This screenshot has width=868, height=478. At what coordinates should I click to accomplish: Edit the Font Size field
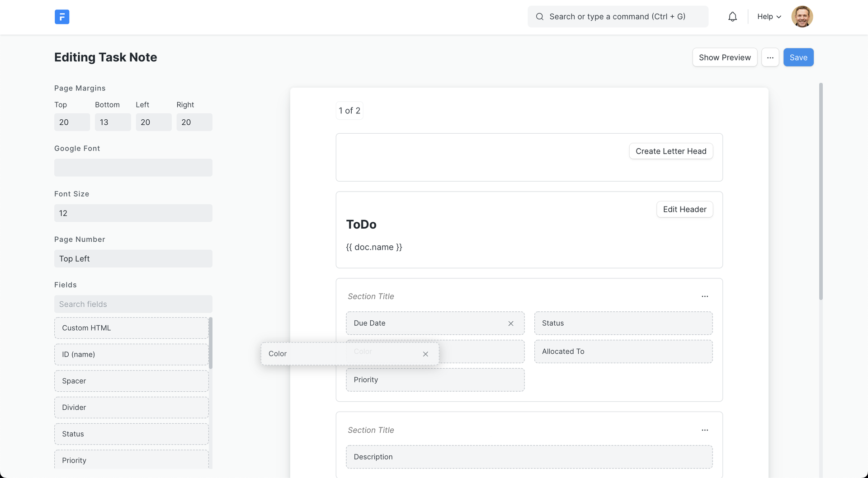point(133,213)
